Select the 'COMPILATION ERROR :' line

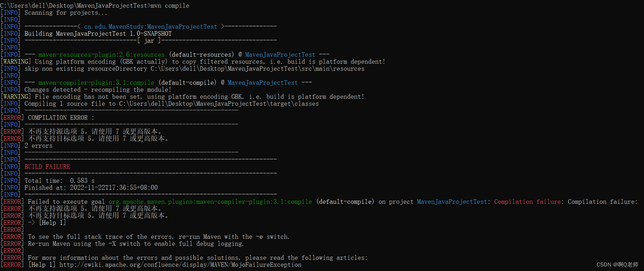click(x=61, y=118)
